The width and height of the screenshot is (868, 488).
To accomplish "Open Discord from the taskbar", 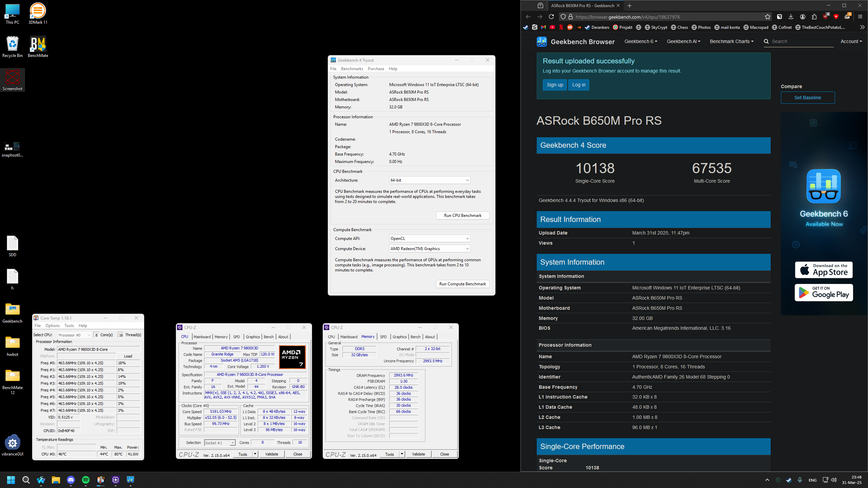I will (x=71, y=480).
